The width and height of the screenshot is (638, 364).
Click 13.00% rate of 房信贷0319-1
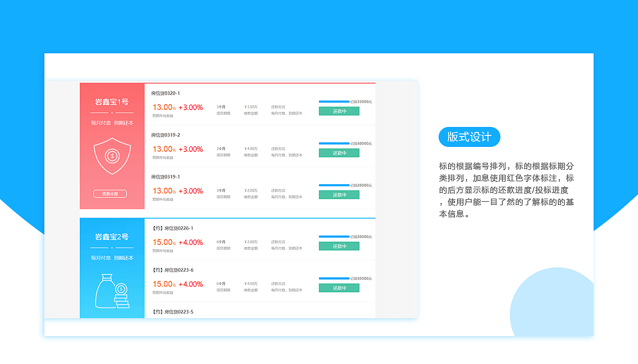164,191
